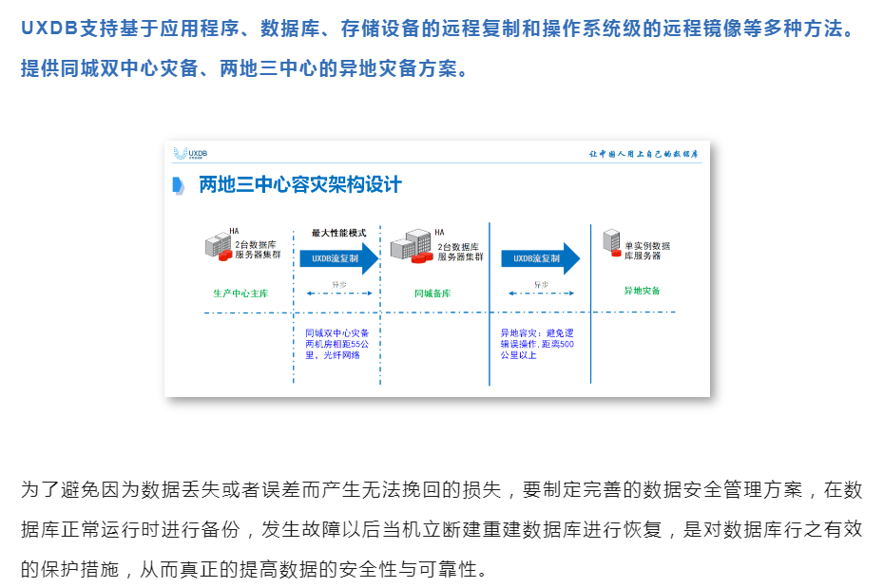Select the production center server cluster icon
Image resolution: width=884 pixels, height=588 pixels.
219,247
